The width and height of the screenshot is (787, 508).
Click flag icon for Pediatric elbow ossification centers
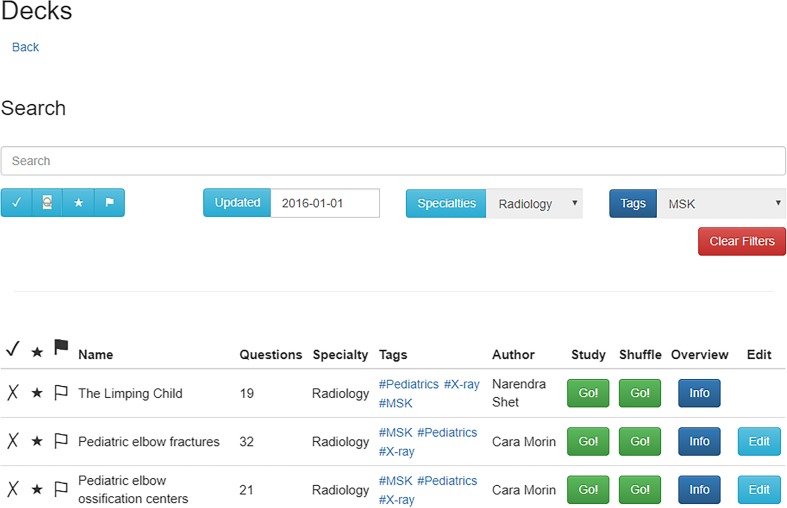[x=61, y=489]
